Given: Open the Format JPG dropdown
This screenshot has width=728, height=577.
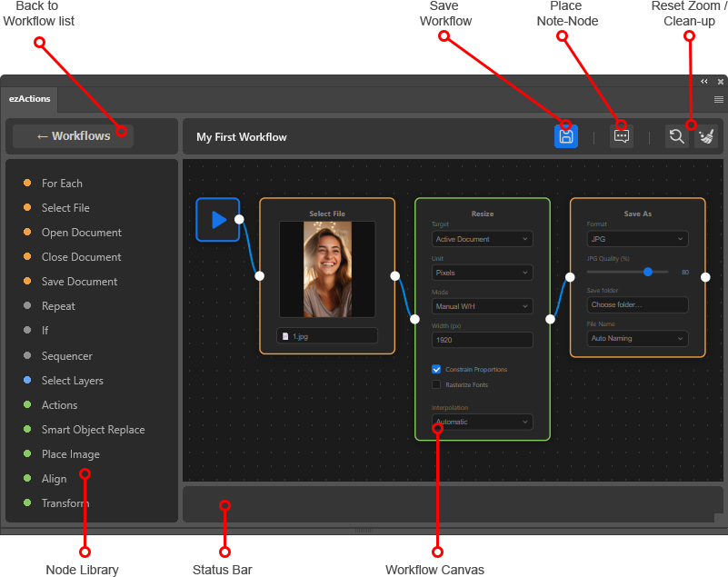Looking at the screenshot, I should pyautogui.click(x=637, y=239).
